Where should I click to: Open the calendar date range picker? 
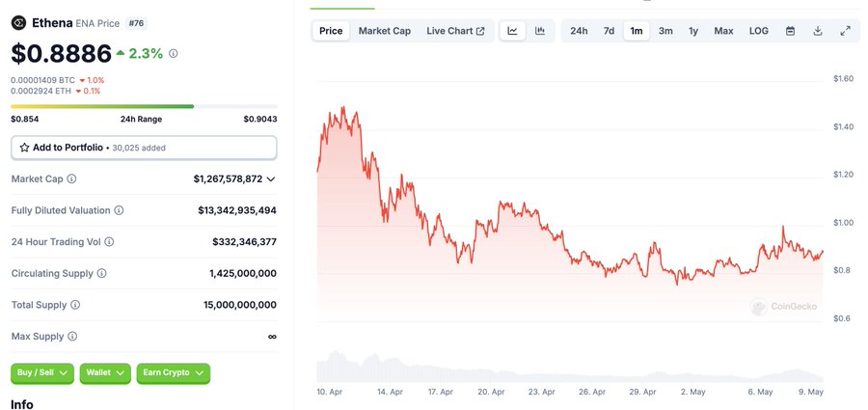tap(790, 31)
